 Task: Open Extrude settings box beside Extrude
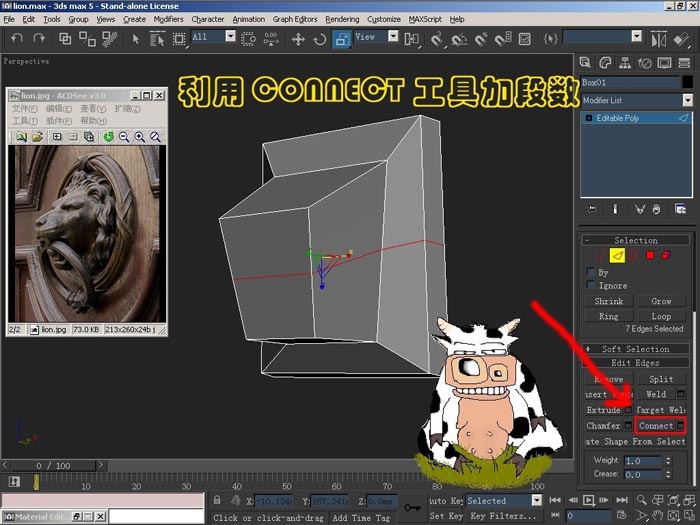pos(628,409)
